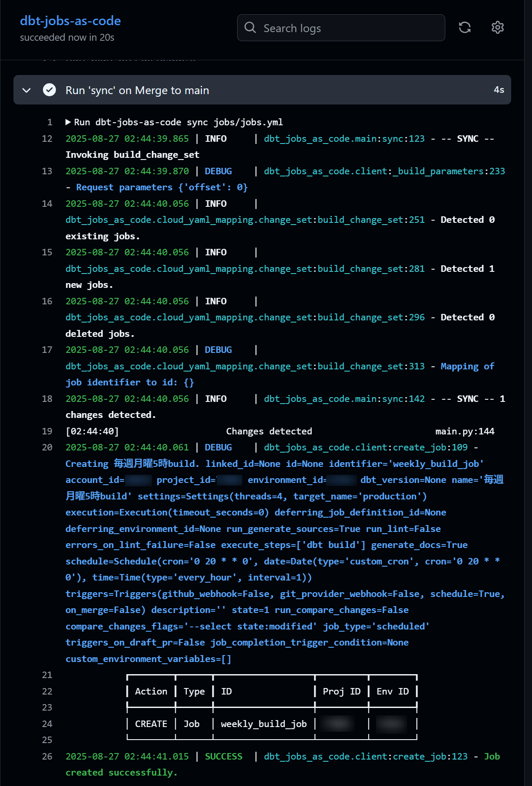532x786 pixels.
Task: Select log line number 18
Action: point(47,399)
